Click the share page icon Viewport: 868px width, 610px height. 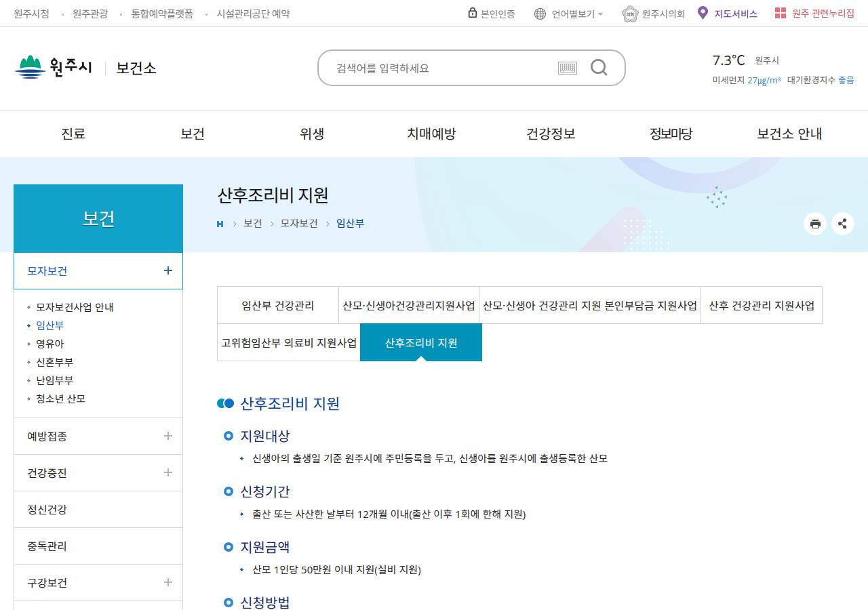pyautogui.click(x=843, y=224)
